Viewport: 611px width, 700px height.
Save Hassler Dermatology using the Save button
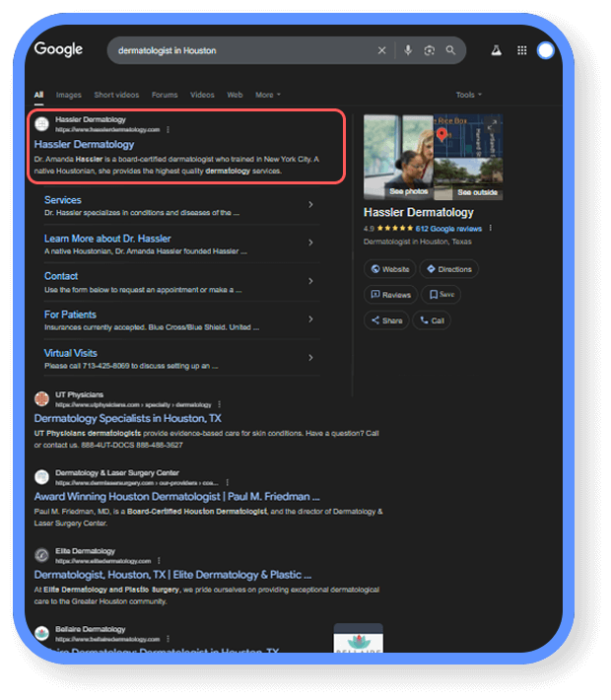pyautogui.click(x=441, y=295)
